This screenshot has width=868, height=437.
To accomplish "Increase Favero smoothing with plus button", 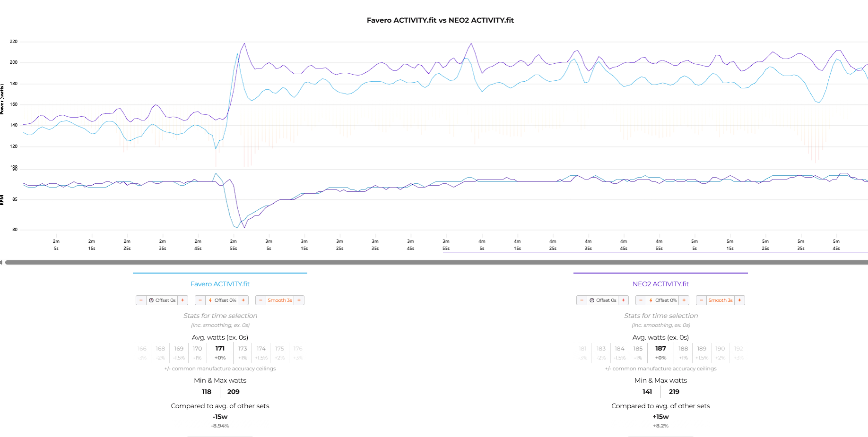I will pos(299,300).
